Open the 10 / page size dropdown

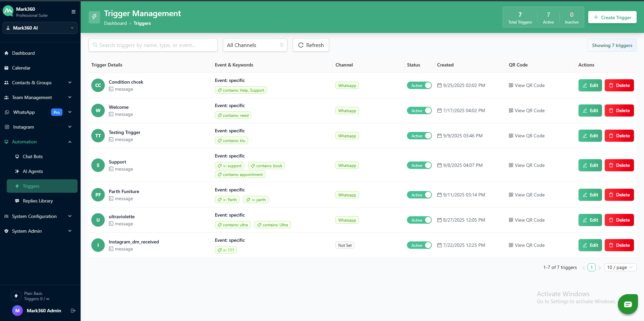click(x=619, y=267)
